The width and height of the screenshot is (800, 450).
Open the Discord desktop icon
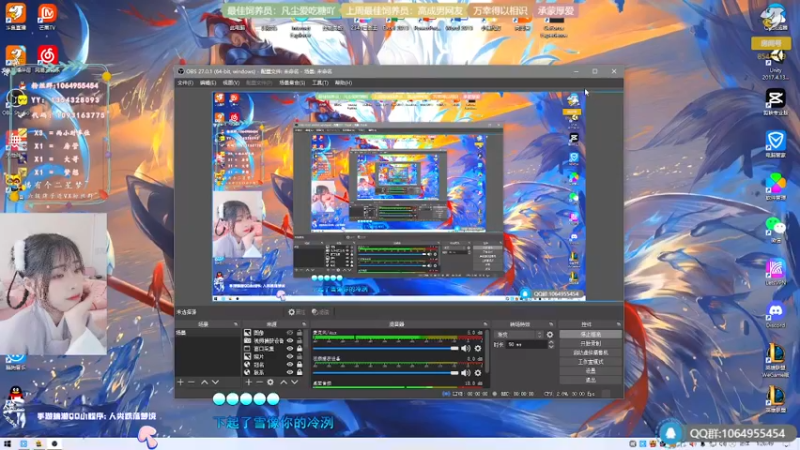click(x=776, y=312)
